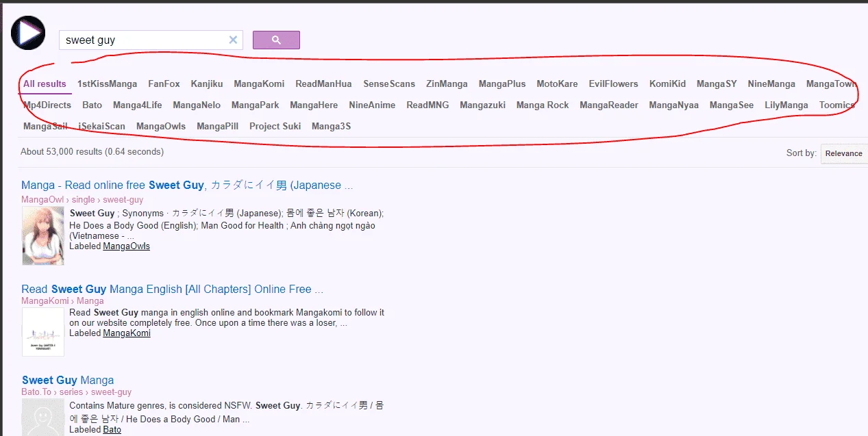This screenshot has width=868, height=436.
Task: Open 'Read Sweet Guy Manga English' result link
Action: pos(172,289)
